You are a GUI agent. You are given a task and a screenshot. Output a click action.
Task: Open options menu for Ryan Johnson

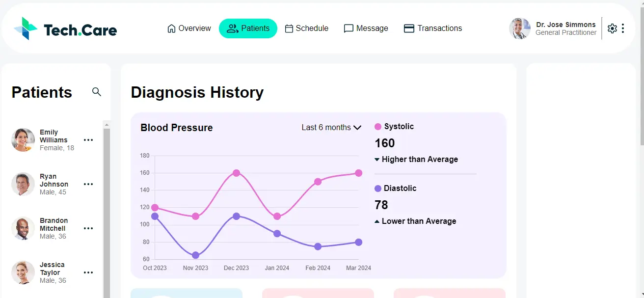tap(88, 184)
